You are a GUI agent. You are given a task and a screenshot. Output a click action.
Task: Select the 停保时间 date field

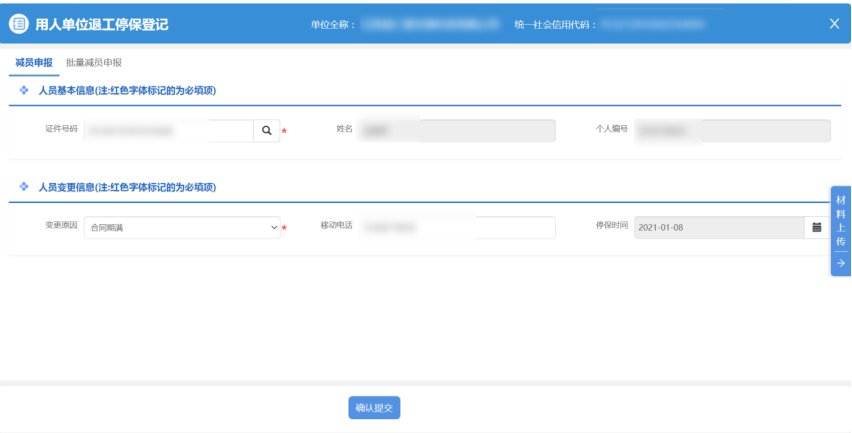718,228
